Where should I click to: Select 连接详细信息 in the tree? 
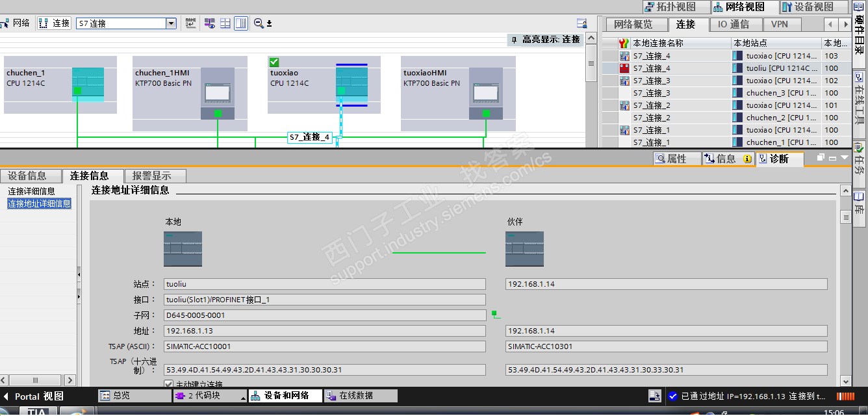[x=31, y=191]
